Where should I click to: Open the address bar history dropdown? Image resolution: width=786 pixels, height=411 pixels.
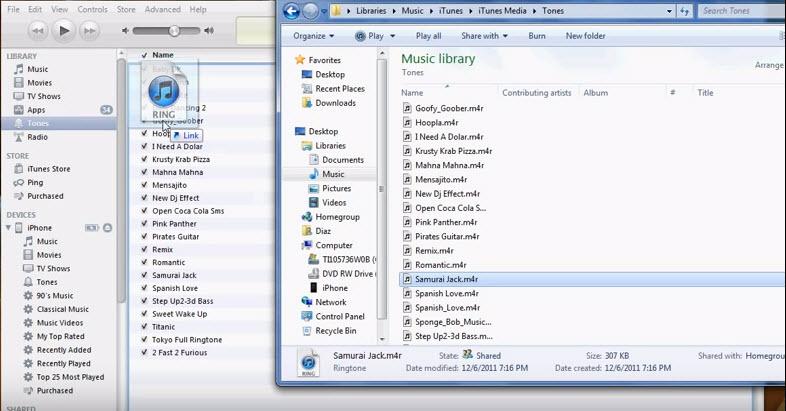pyautogui.click(x=669, y=11)
